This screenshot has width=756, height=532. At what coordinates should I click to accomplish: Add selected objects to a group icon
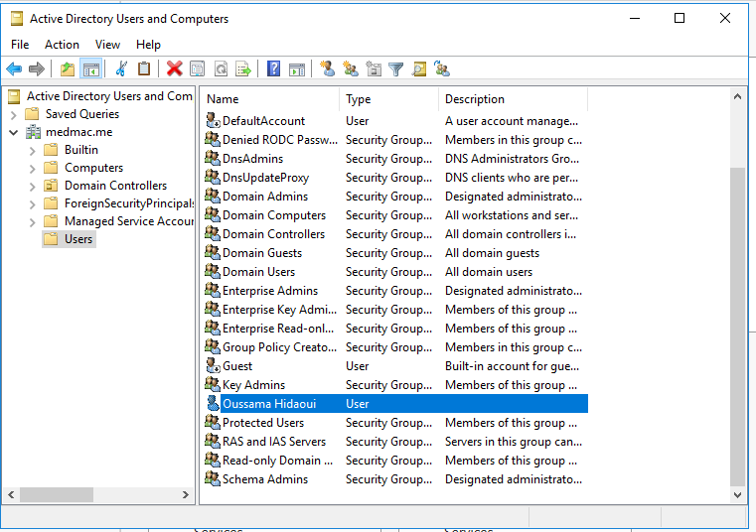(x=442, y=69)
